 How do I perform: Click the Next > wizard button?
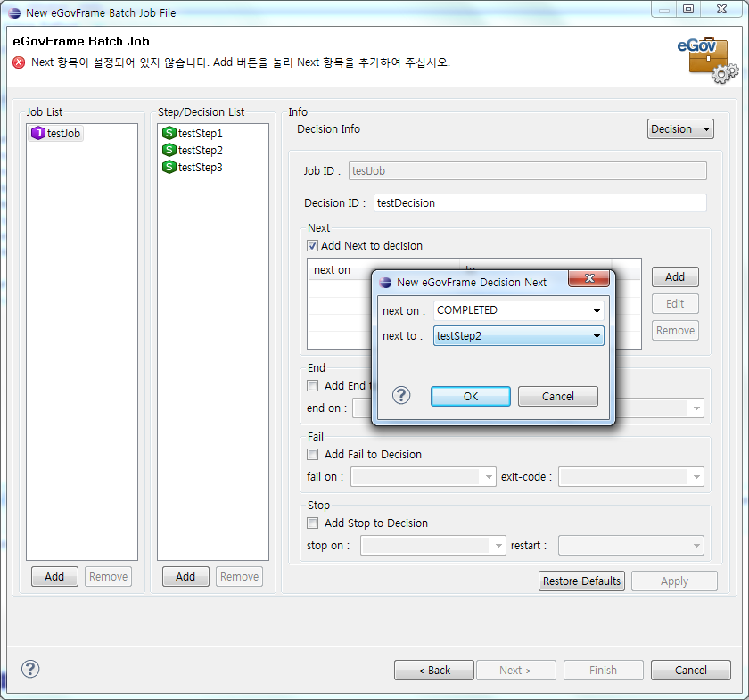coord(516,670)
